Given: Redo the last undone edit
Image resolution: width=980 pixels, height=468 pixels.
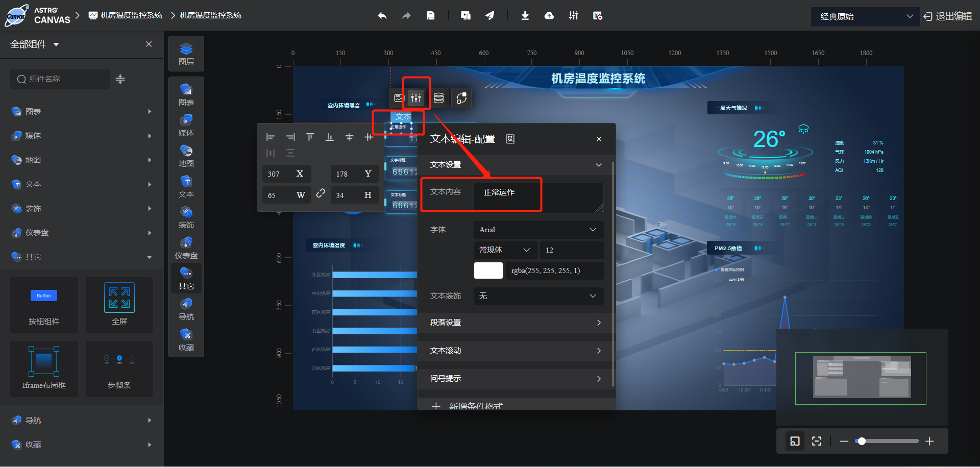Looking at the screenshot, I should (x=406, y=16).
